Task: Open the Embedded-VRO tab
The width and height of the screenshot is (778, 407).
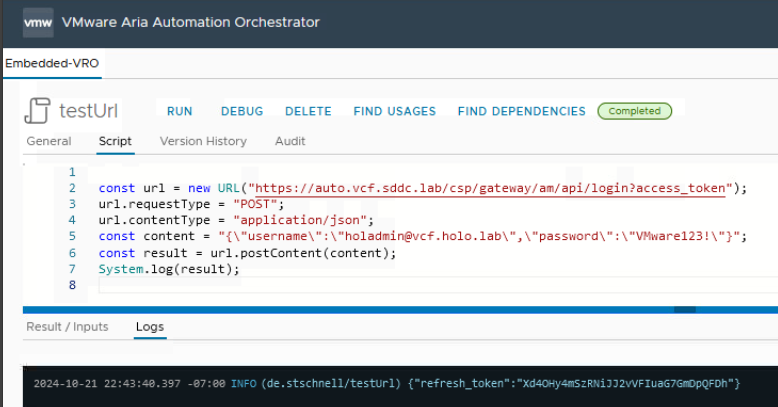Action: pos(52,63)
